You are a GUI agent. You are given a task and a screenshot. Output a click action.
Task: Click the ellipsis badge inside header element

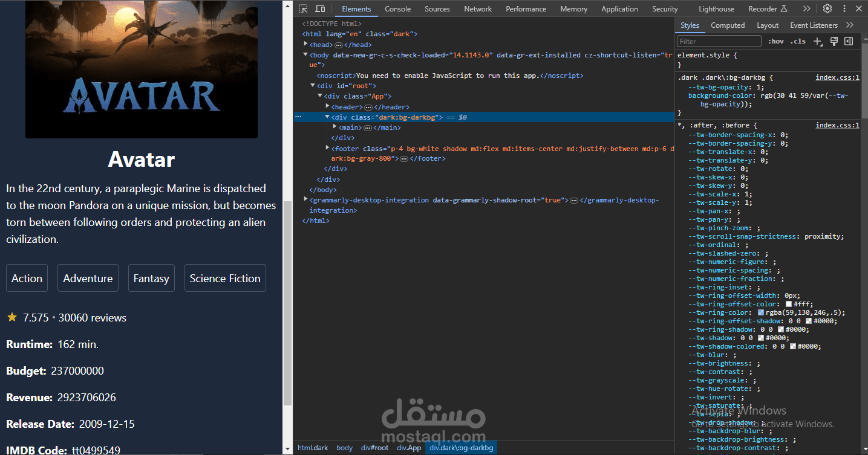coord(368,108)
